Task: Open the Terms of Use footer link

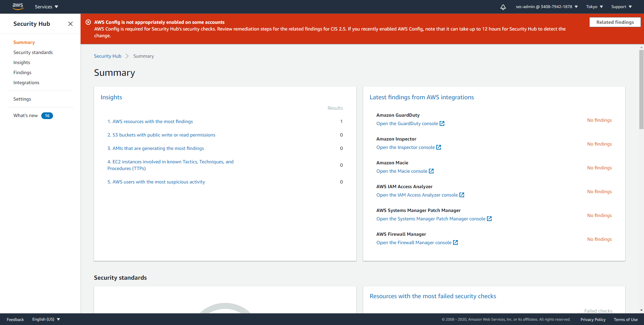Action: pos(626,320)
